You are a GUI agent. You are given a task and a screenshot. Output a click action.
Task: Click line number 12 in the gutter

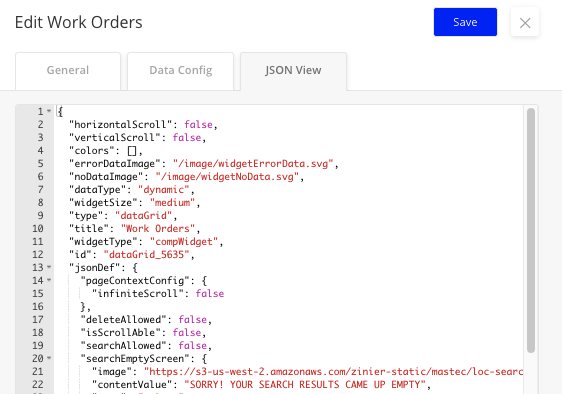point(38,255)
